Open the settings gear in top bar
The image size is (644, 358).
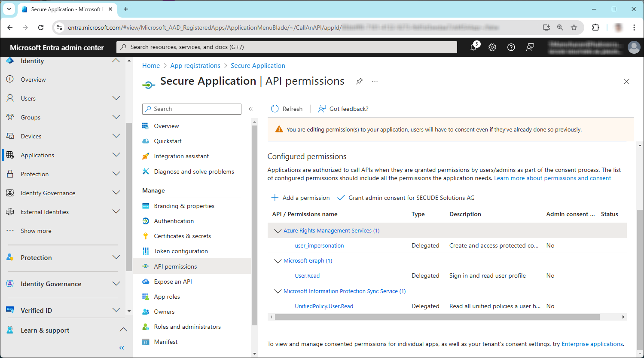pyautogui.click(x=492, y=47)
